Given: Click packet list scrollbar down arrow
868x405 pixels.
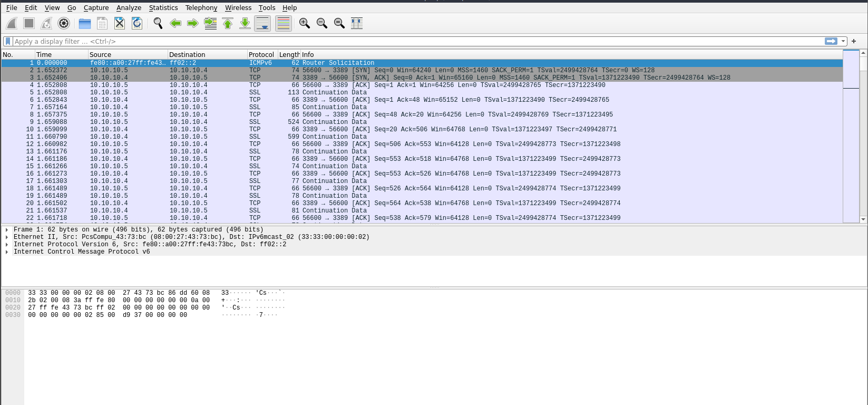Looking at the screenshot, I should (x=863, y=219).
